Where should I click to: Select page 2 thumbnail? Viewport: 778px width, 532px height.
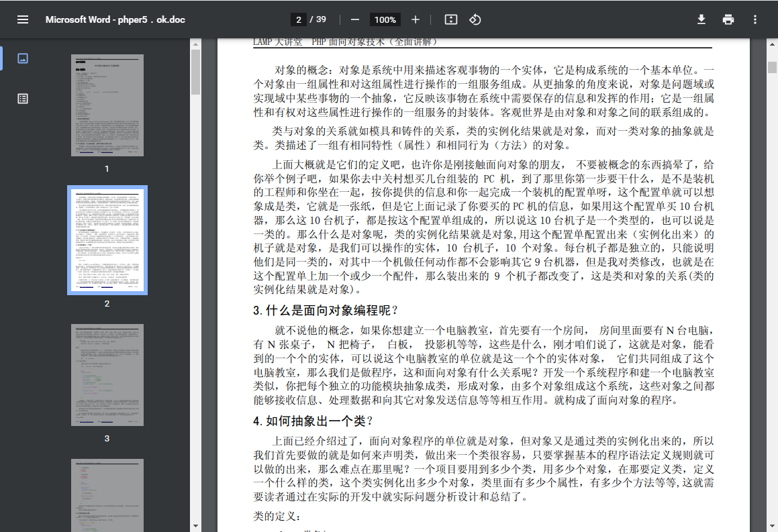click(x=107, y=240)
